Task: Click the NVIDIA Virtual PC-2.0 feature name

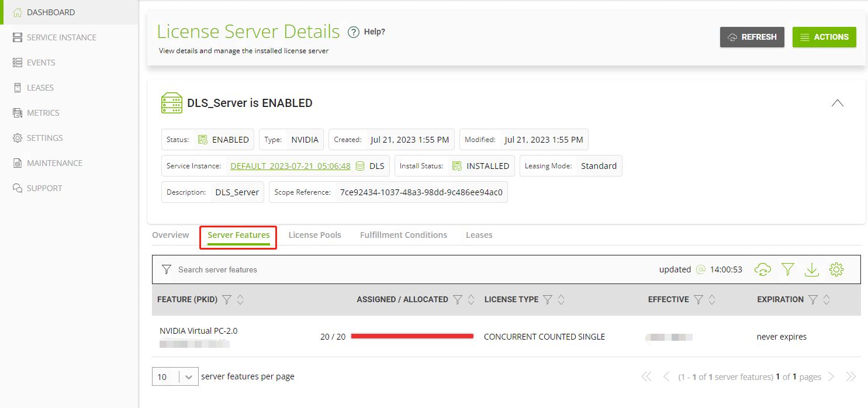Action: [199, 331]
